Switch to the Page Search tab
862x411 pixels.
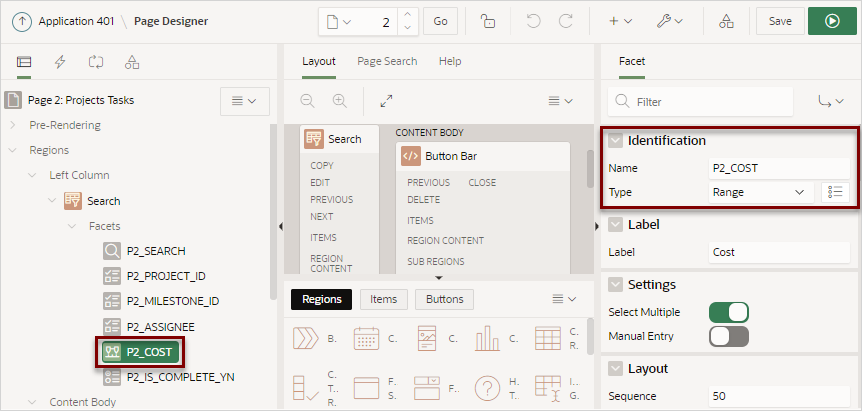(387, 62)
